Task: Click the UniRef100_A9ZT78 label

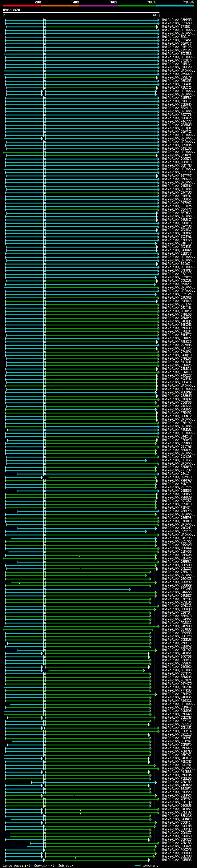Action: pyautogui.click(x=177, y=115)
